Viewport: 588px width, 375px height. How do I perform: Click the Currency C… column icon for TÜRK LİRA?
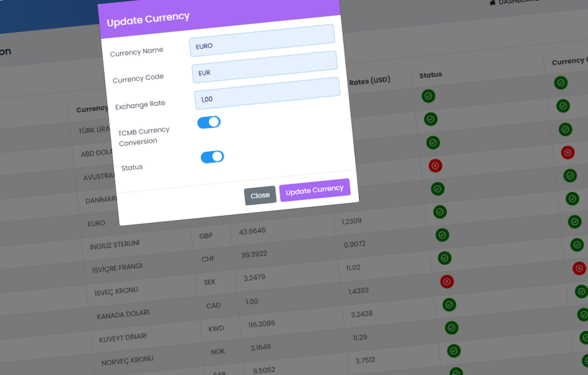point(560,82)
